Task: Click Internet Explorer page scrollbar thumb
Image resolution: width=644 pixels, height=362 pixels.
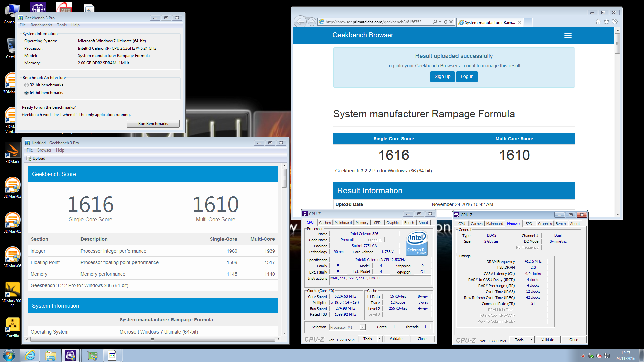Action: 617,43
